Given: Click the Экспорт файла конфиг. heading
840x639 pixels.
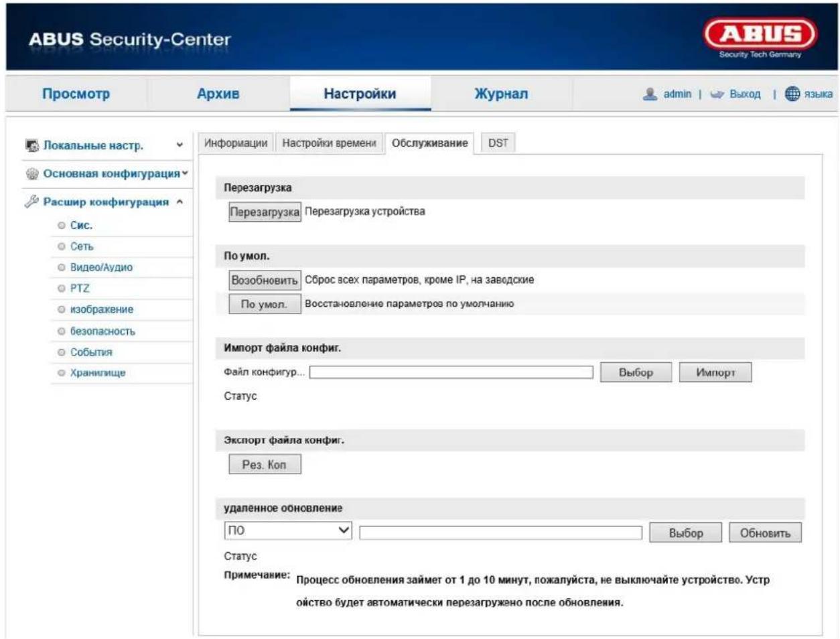Looking at the screenshot, I should (x=284, y=440).
